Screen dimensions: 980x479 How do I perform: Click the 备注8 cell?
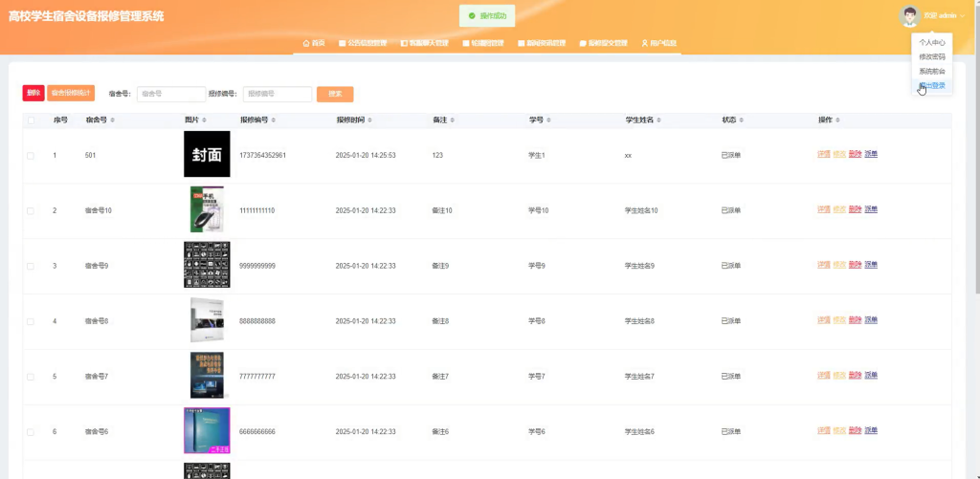440,321
